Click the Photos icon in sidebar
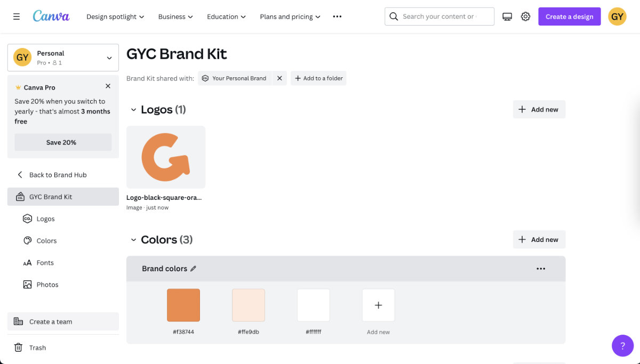 click(27, 285)
